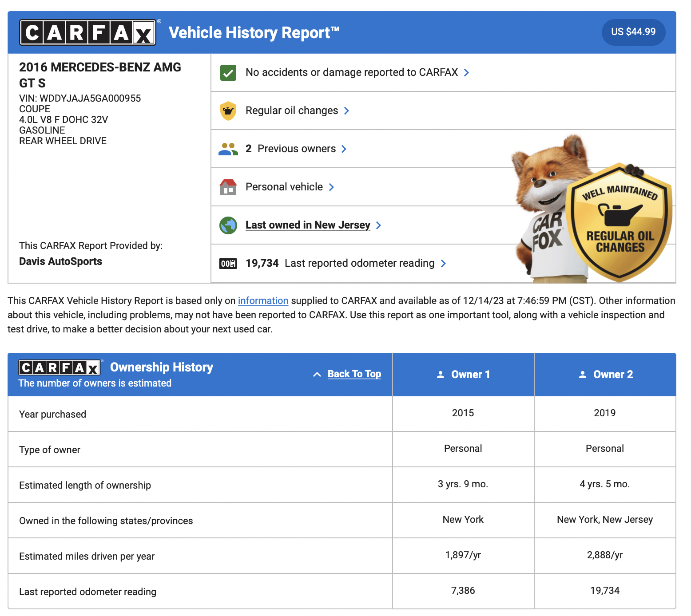Click the Well Maintained oil changes badge
The height and width of the screenshot is (616, 691).
(620, 222)
